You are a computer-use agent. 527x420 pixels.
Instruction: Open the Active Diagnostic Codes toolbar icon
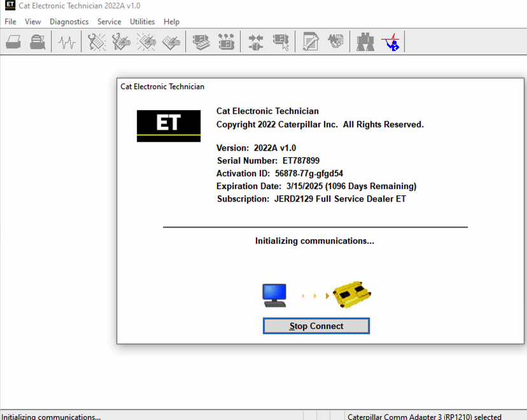(96, 41)
